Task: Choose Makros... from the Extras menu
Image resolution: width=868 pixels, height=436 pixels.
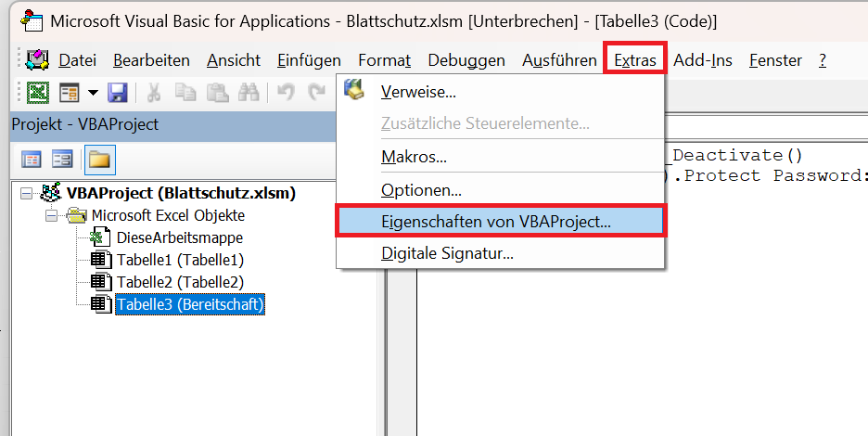Action: pyautogui.click(x=501, y=157)
